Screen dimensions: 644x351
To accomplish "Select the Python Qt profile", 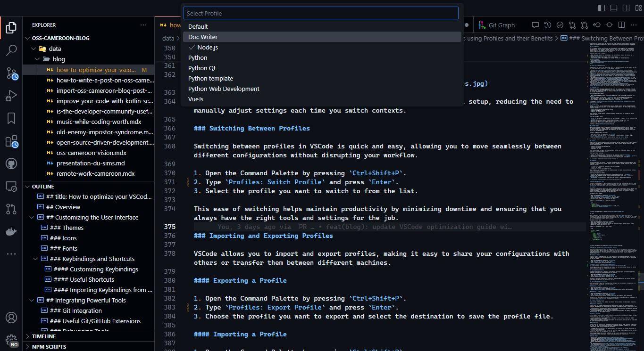I will pyautogui.click(x=322, y=68).
